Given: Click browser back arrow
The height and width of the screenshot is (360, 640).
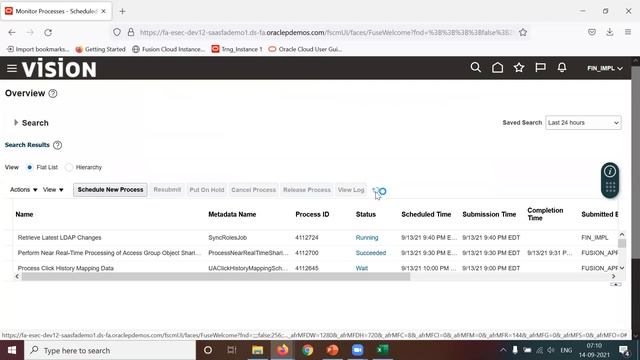Looking at the screenshot, I should (12, 32).
